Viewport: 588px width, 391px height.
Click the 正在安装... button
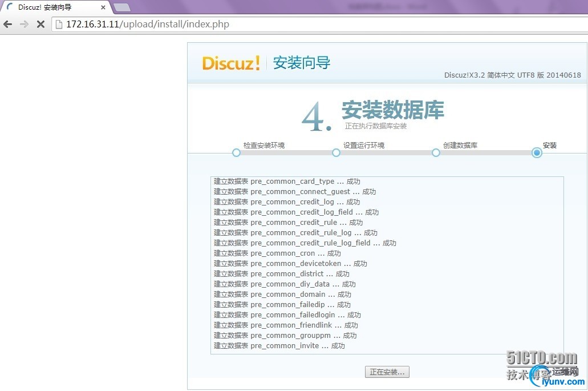pos(387,372)
